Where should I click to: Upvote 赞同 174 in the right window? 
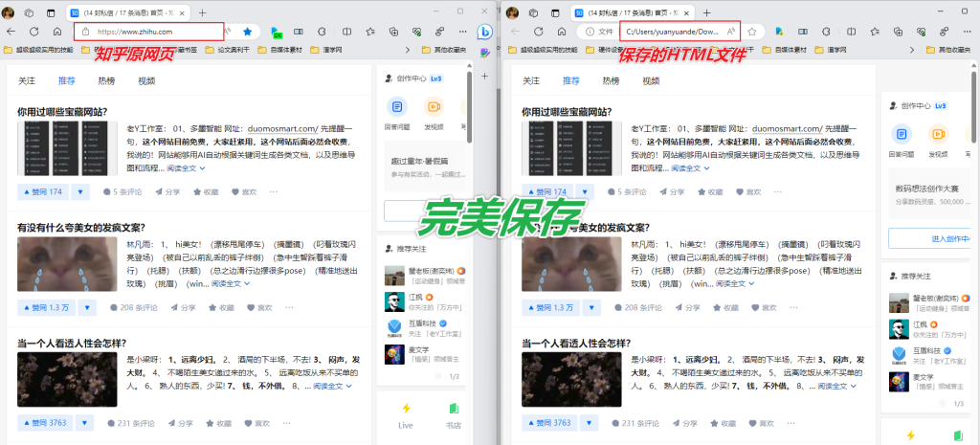(x=547, y=191)
